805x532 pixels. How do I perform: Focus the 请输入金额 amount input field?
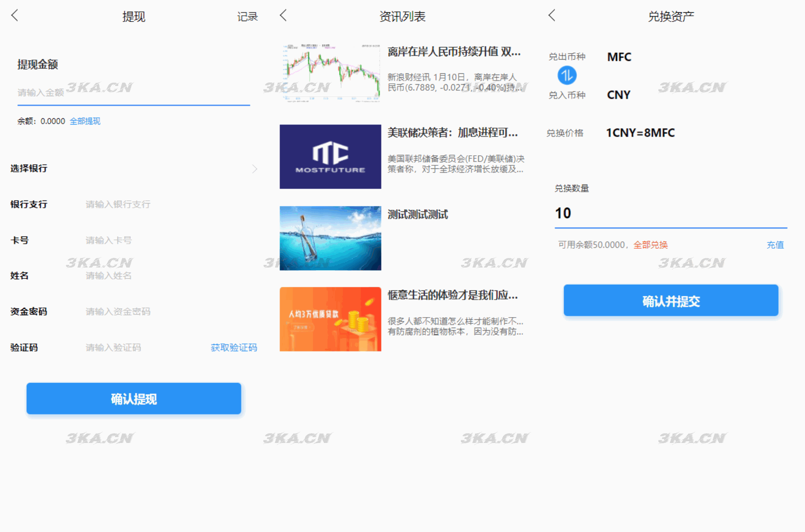coord(132,93)
